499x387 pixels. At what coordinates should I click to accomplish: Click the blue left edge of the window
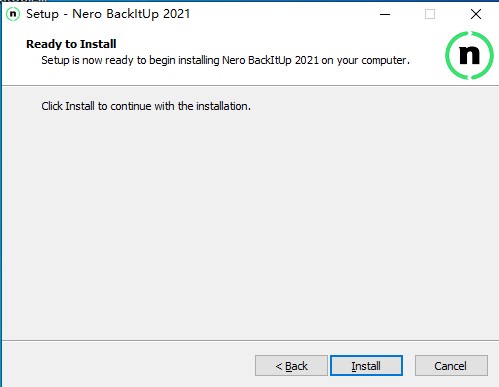tap(1, 200)
